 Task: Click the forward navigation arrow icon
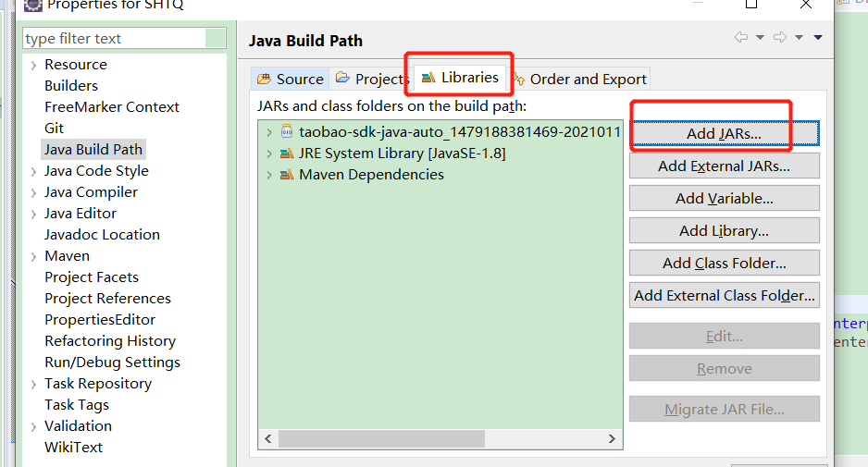780,38
